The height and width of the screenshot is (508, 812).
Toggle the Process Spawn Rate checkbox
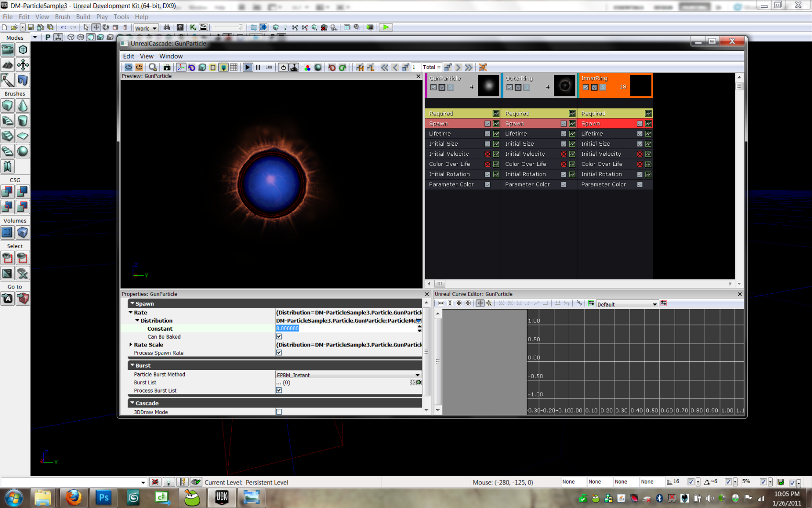tap(279, 352)
